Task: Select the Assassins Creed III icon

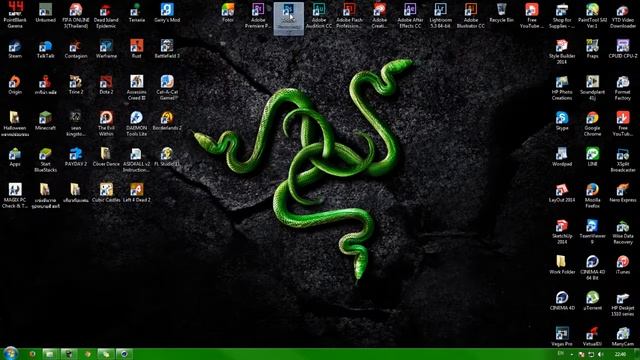Action: click(136, 87)
